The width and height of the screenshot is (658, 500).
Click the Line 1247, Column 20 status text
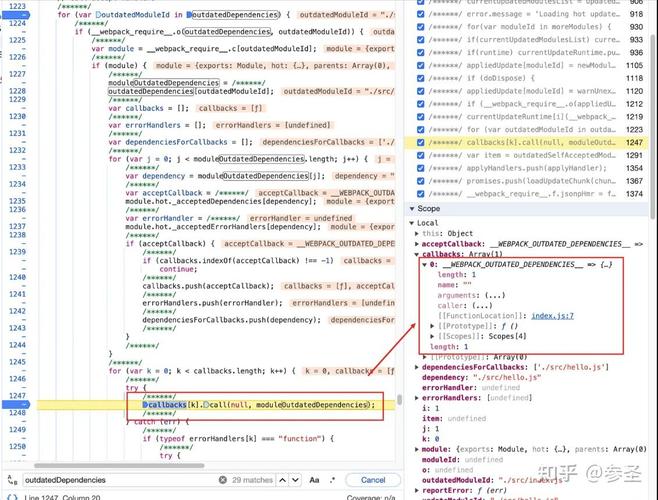coord(62,497)
